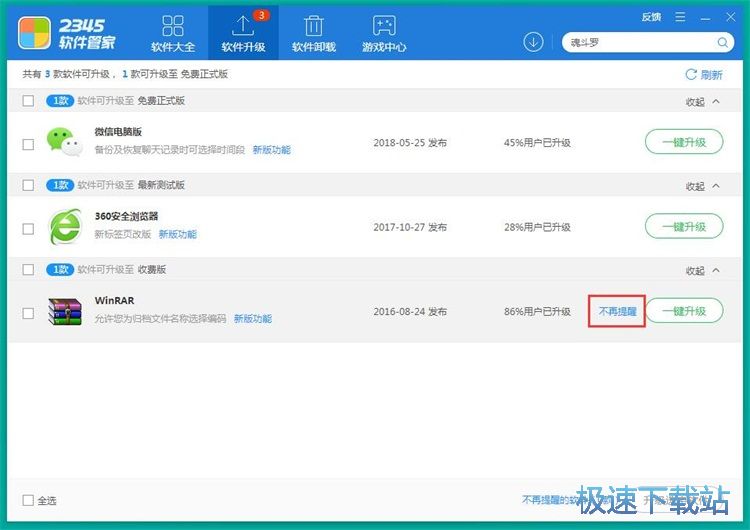
Task: Switch to the 软件升级 tab
Action: coord(243,33)
